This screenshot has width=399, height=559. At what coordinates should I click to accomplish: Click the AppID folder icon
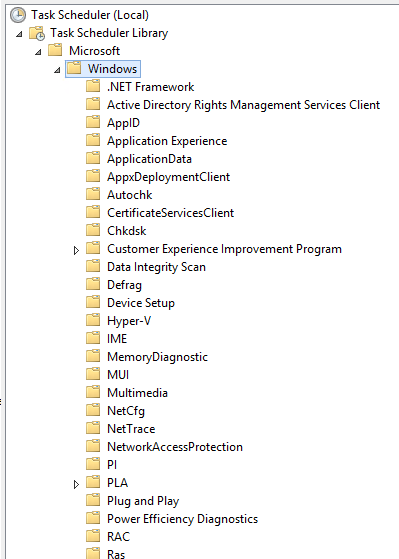93,122
